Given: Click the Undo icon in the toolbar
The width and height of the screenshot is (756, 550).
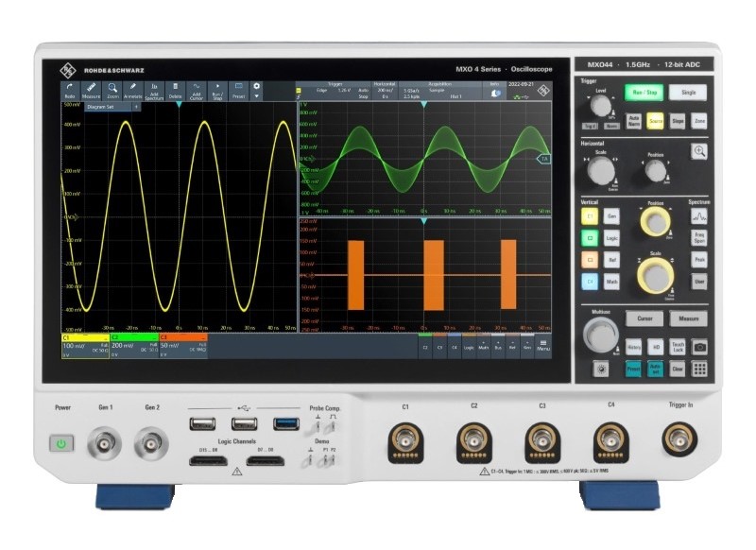Looking at the screenshot, I should pos(70,90).
